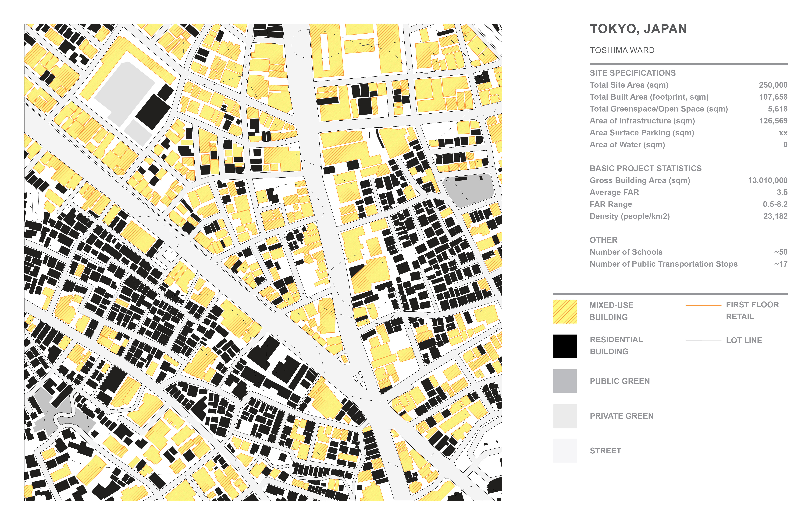812x525 pixels.
Task: Click the black Lot Line sample
Action: click(704, 340)
